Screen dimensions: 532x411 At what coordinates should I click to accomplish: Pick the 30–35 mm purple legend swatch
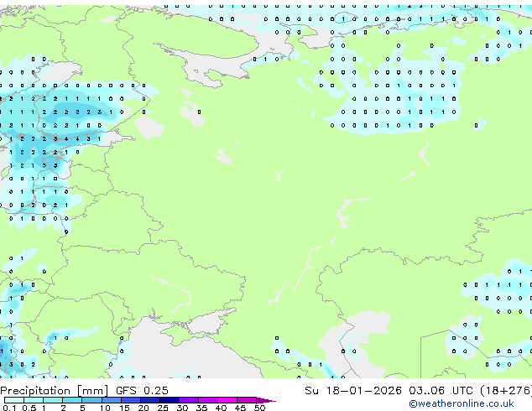click(189, 400)
